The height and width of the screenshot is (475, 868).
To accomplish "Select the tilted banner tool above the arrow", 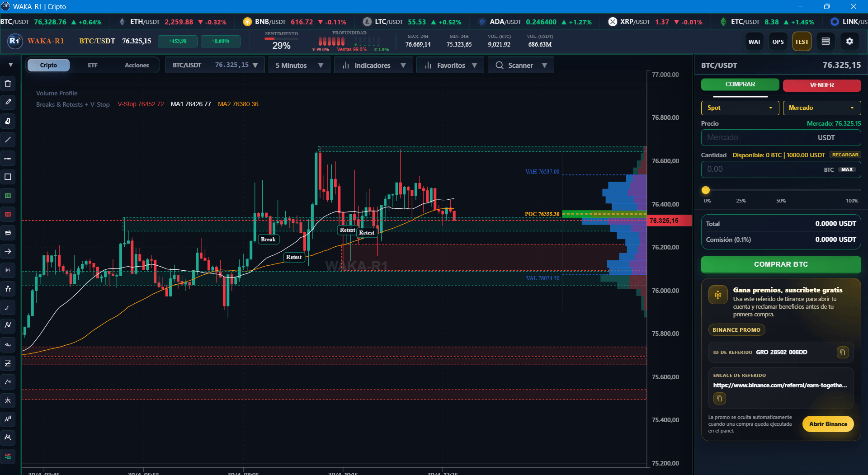I will (8, 233).
